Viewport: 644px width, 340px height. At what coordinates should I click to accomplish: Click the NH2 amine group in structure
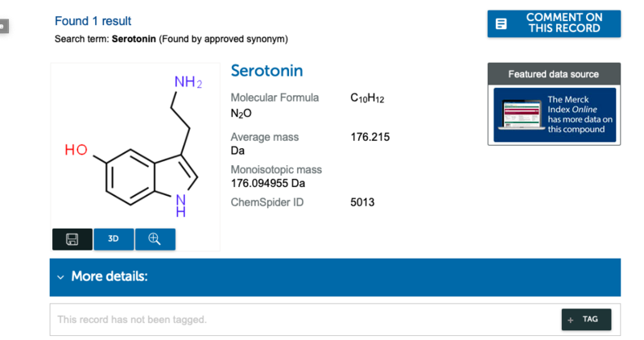[188, 83]
